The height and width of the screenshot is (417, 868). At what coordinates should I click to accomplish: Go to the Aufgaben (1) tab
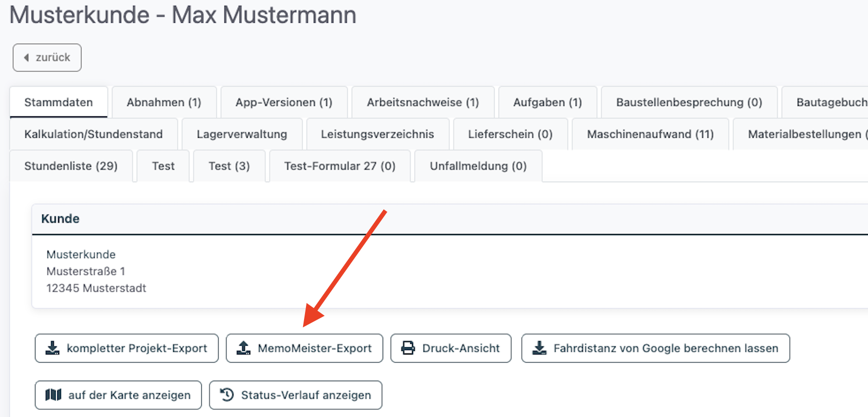point(547,102)
